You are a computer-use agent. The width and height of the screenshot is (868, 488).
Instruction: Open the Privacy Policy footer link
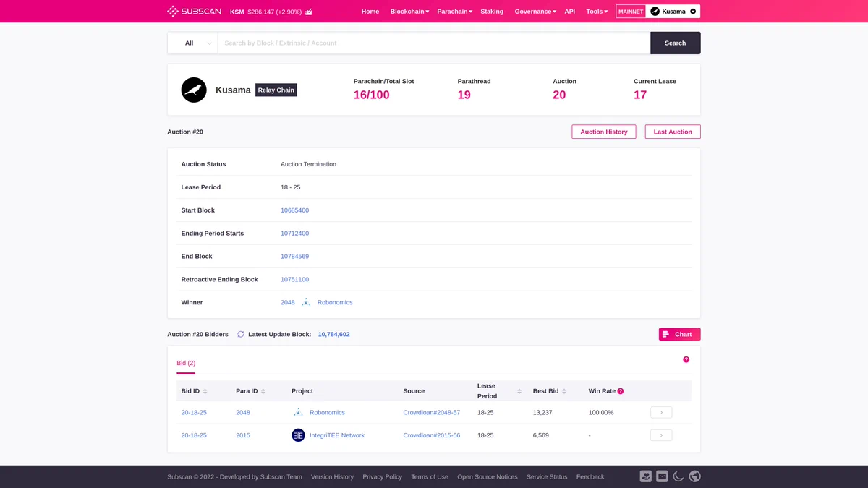pyautogui.click(x=383, y=476)
